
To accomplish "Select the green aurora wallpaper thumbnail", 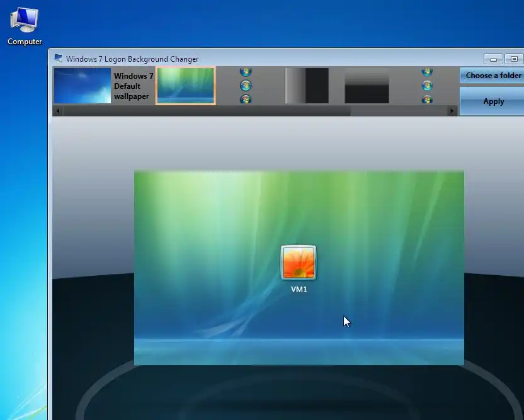I will click(185, 86).
